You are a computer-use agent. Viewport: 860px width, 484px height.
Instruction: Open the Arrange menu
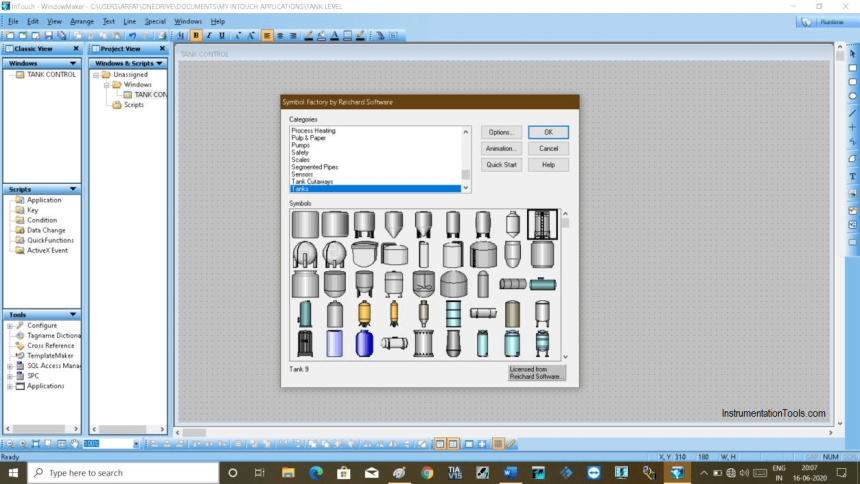[82, 21]
